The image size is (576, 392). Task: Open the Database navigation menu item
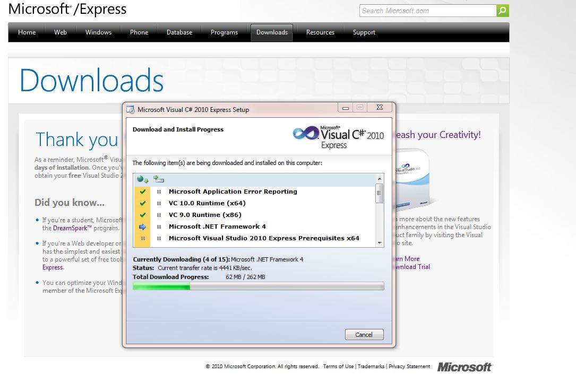[x=179, y=32]
